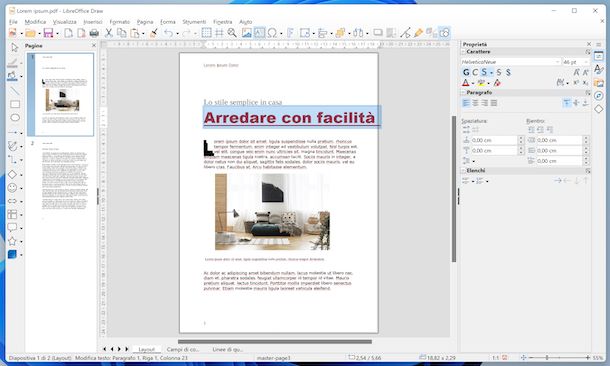Toggle shadow text formatting
The image size is (610, 366).
click(x=508, y=72)
